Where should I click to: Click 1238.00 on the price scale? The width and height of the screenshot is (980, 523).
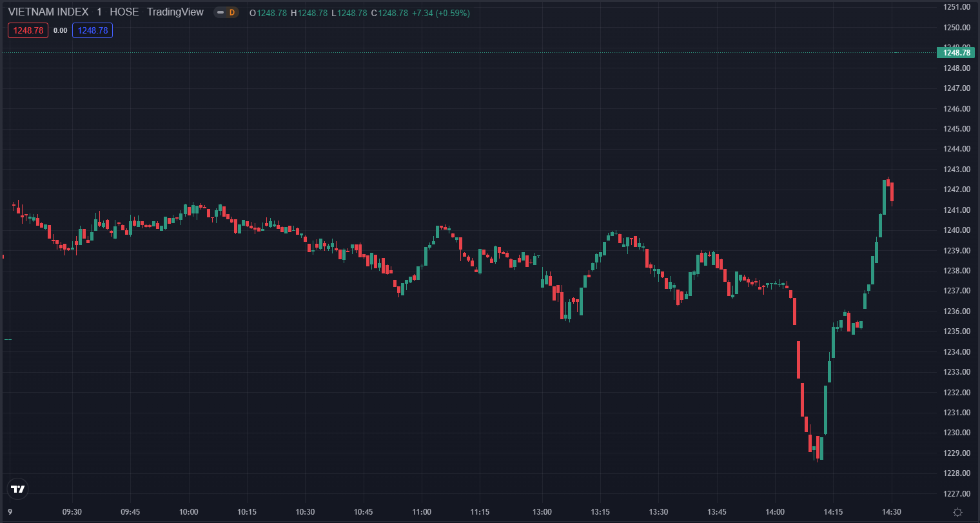point(957,271)
